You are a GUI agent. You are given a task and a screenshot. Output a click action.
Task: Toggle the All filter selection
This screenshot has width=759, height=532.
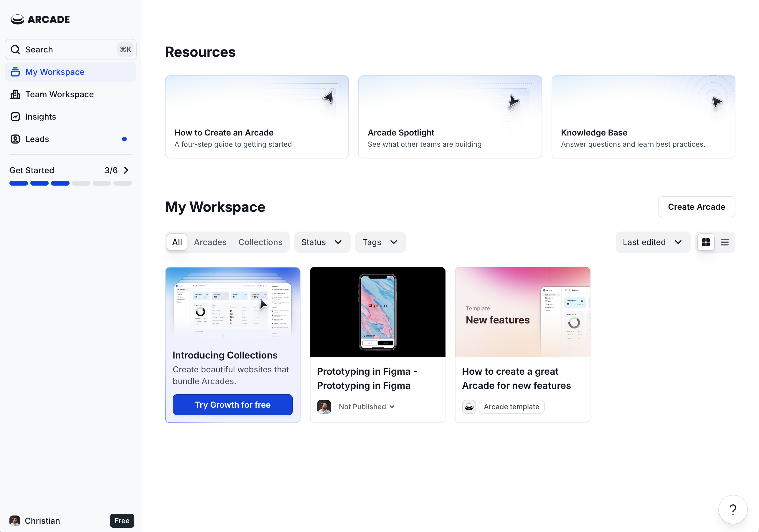(177, 242)
